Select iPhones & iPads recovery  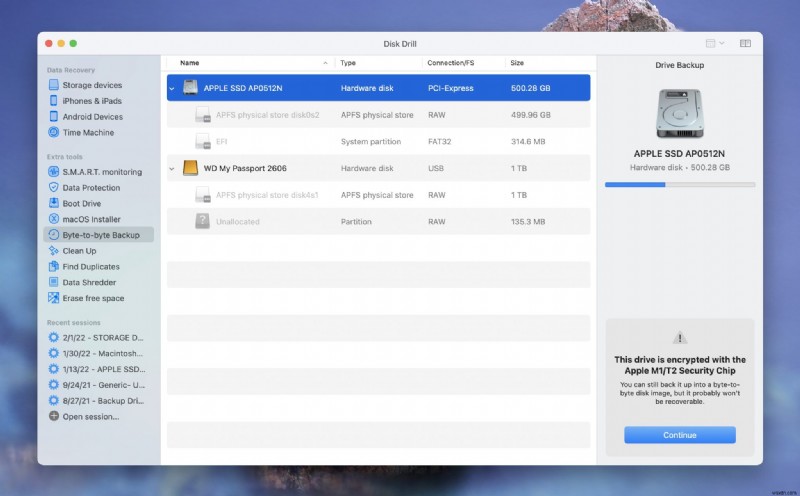pyautogui.click(x=93, y=101)
